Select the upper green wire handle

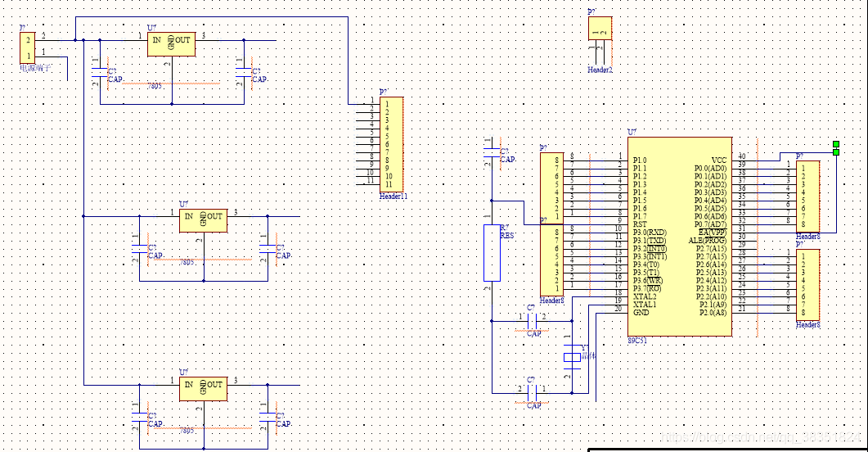[836, 145]
